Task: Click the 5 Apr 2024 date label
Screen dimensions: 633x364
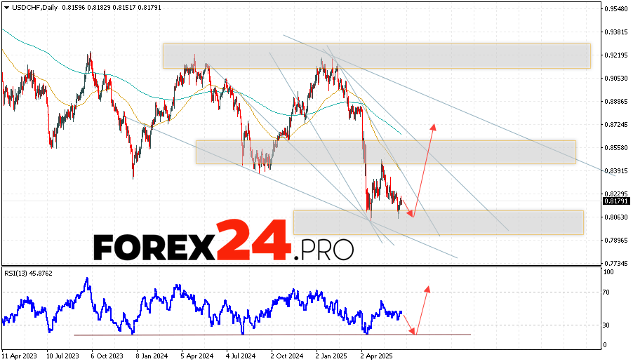Action: point(196,356)
